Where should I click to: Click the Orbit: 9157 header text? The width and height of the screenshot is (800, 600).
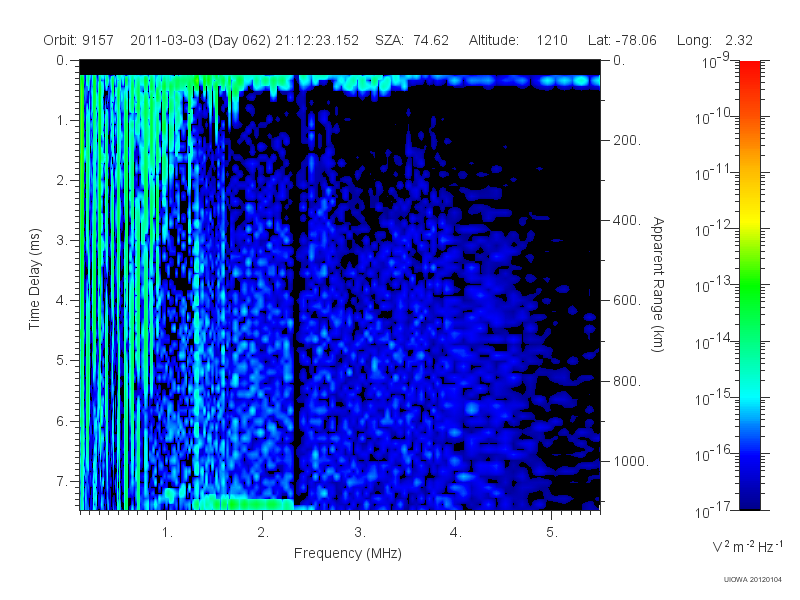(79, 41)
